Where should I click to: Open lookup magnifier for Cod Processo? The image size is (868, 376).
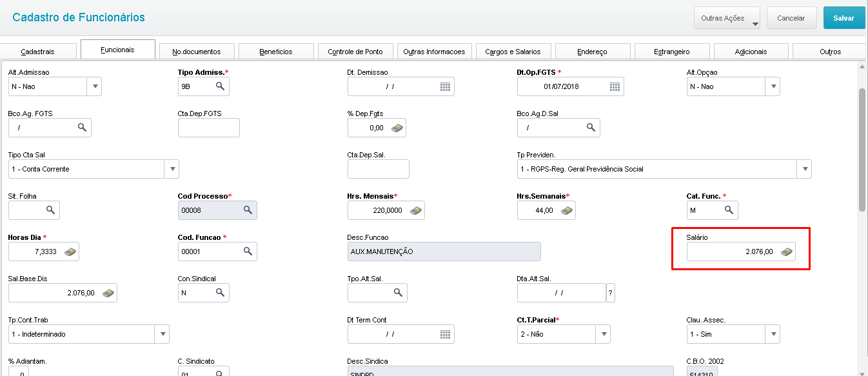point(248,210)
